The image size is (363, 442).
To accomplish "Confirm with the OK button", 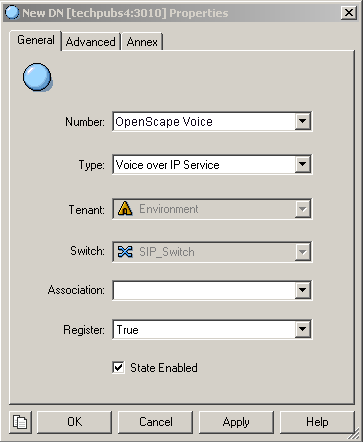I will pyautogui.click(x=74, y=422).
